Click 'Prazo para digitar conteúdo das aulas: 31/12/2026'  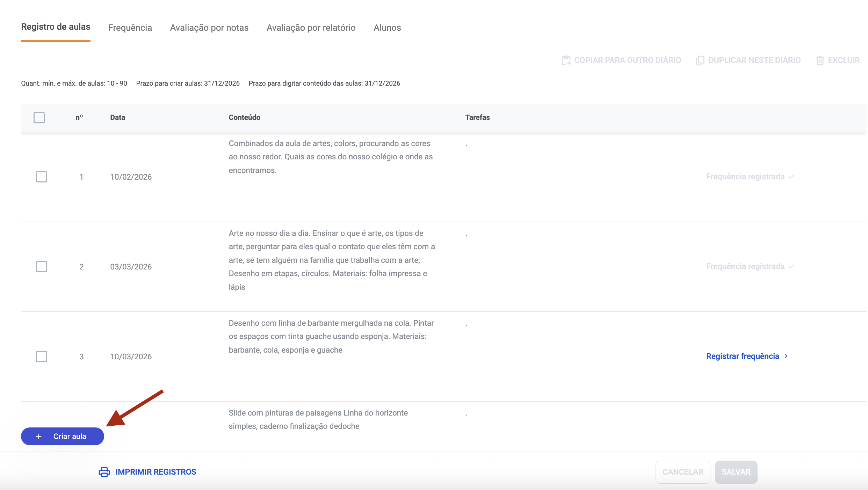324,83
